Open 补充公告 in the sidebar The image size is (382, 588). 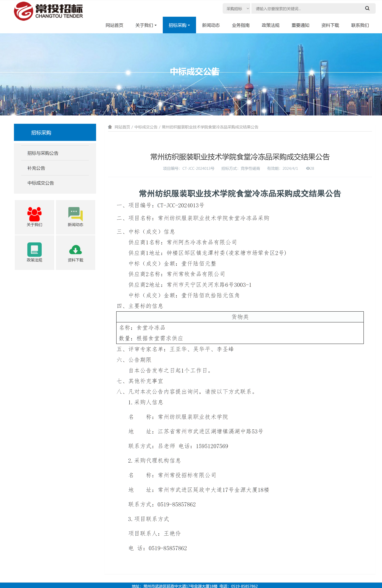[36, 168]
